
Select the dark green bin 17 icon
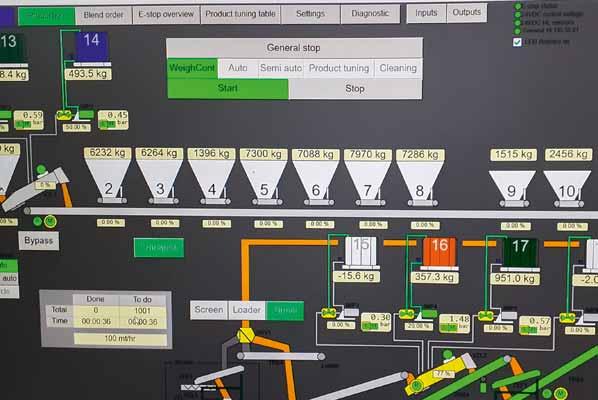(520, 252)
